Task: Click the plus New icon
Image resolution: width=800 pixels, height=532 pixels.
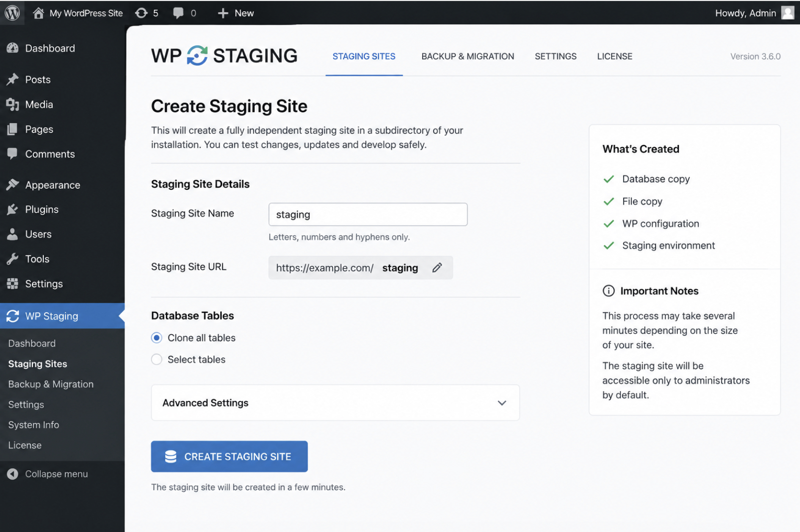Action: [223, 13]
